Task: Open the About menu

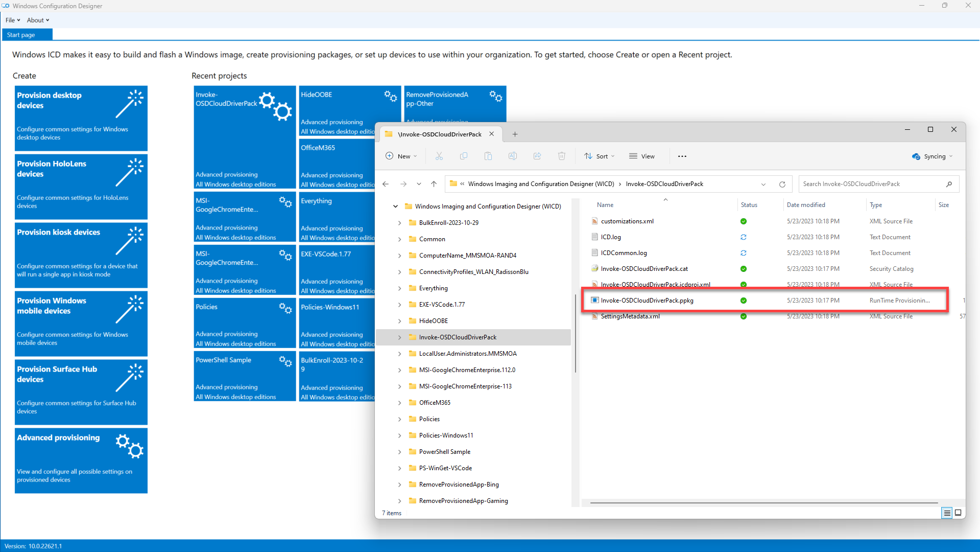Action: (x=38, y=20)
